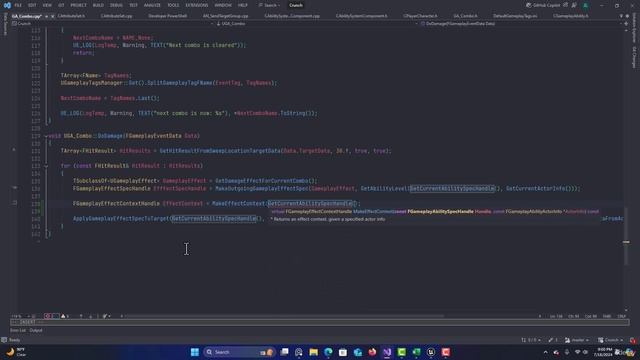Open Unreal Engine from the taskbar
640x360 pixels.
pos(431,352)
